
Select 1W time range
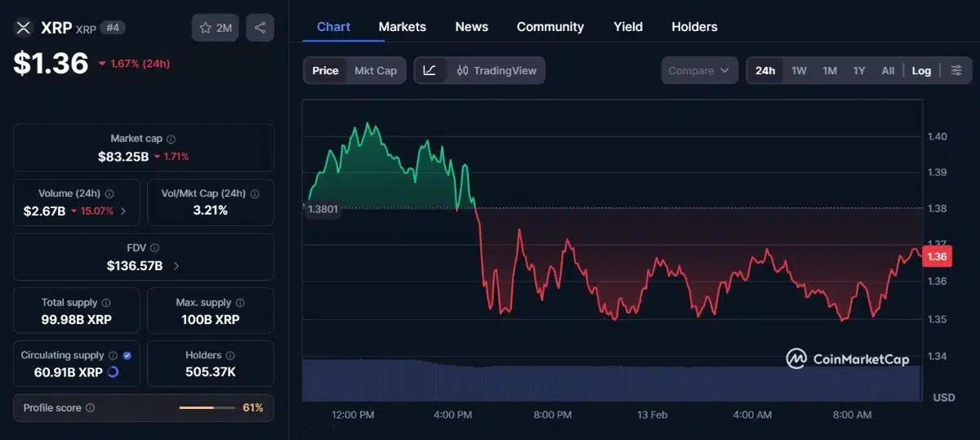pos(799,70)
